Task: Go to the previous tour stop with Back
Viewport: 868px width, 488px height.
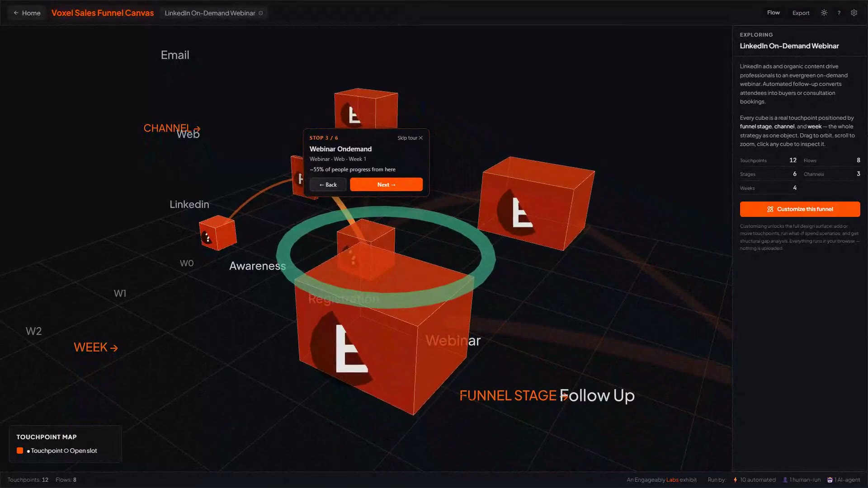Action: (x=328, y=184)
